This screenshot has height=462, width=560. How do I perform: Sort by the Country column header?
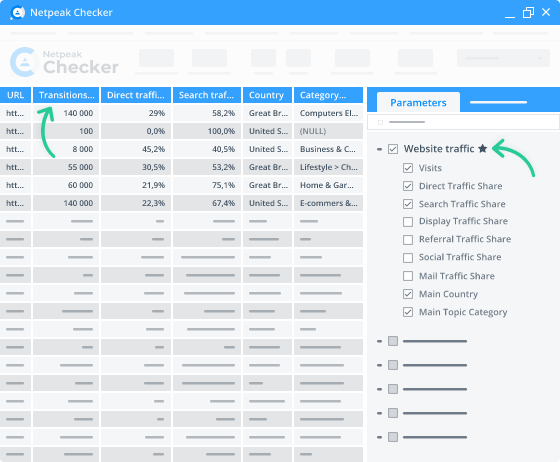click(268, 95)
